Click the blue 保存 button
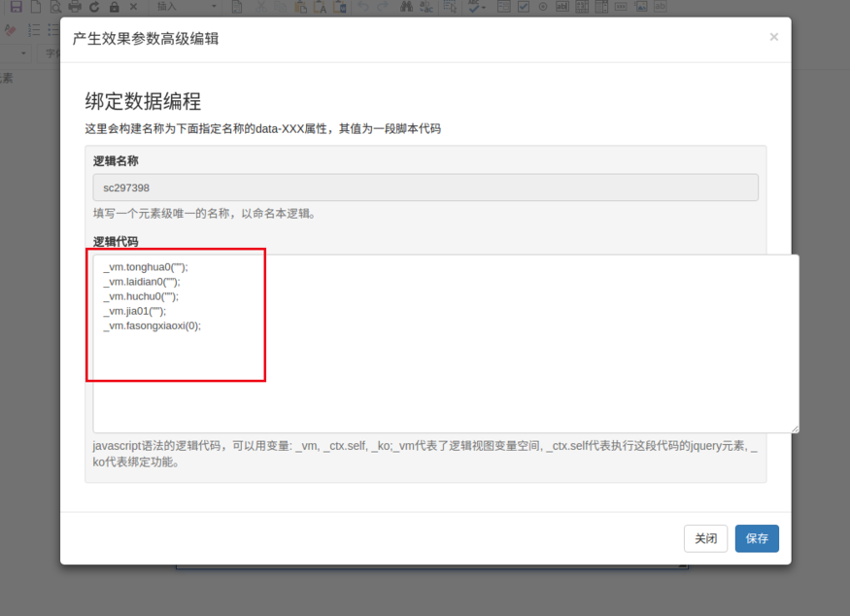This screenshot has height=616, width=850. (x=757, y=538)
